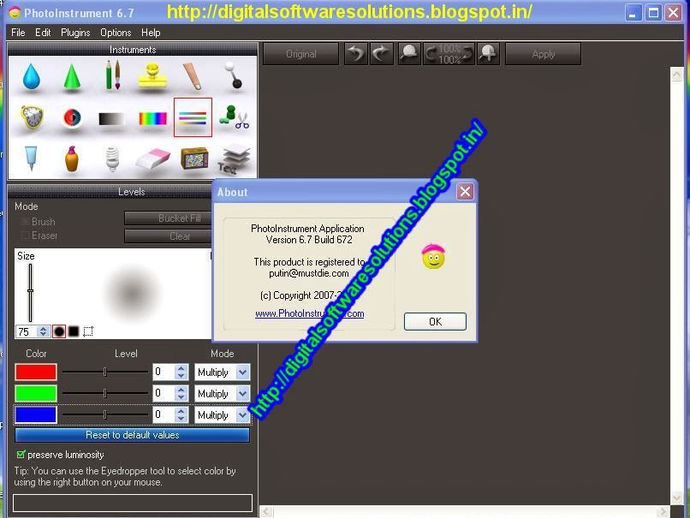Click the smiley face in About dialog
690x518 pixels.
433,256
